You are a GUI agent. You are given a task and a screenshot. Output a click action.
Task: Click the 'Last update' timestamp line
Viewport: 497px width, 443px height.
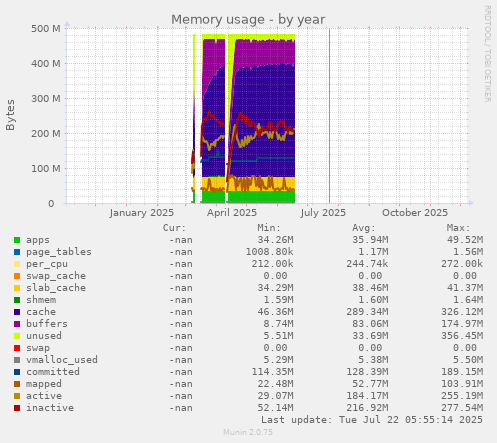(x=372, y=420)
